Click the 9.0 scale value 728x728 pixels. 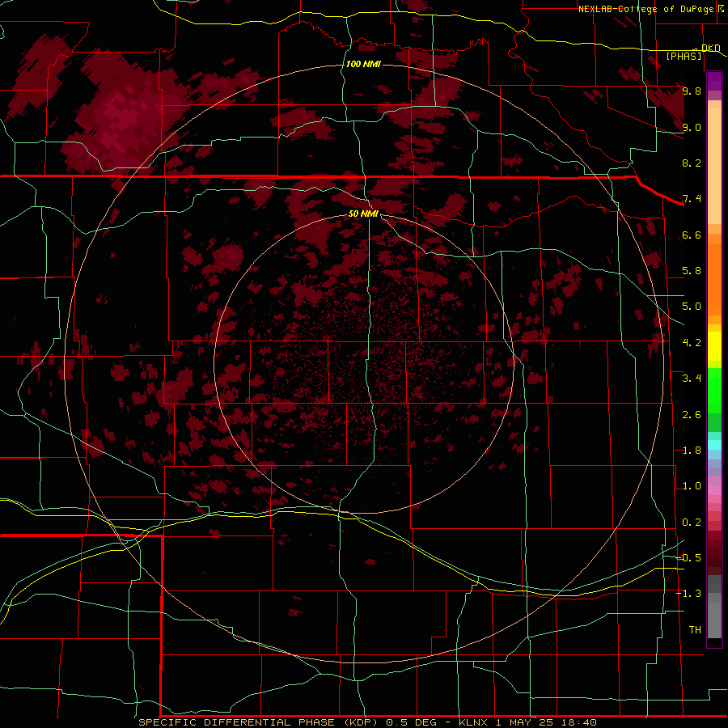[692, 127]
